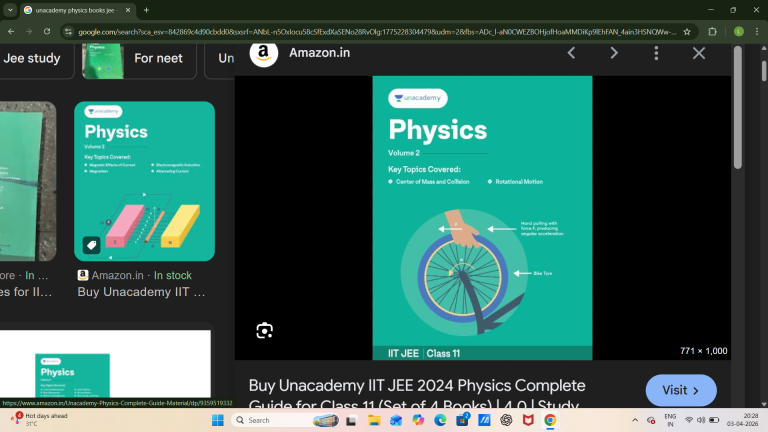This screenshot has height=432, width=768.
Task: Open File Explorer from the taskbar
Action: [x=374, y=420]
